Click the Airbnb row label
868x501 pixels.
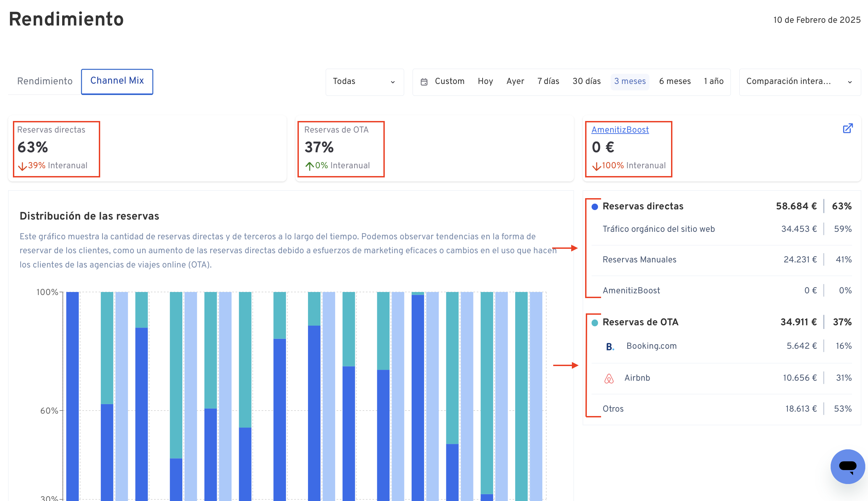point(637,378)
